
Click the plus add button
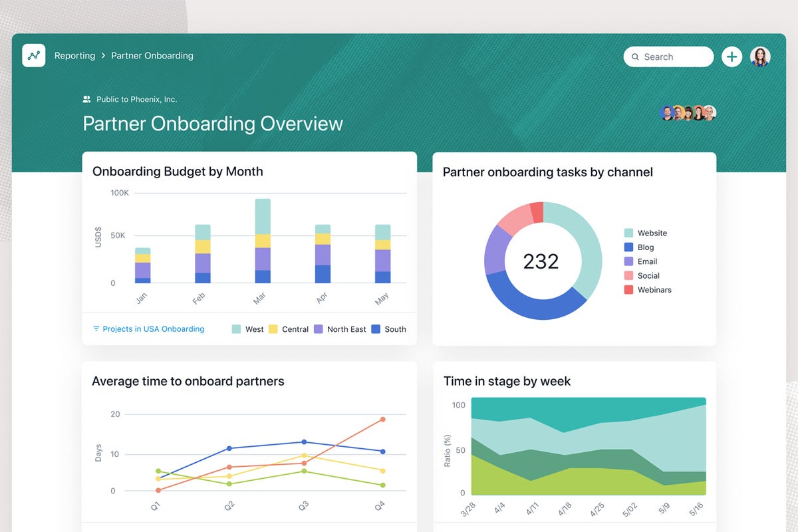pos(731,57)
